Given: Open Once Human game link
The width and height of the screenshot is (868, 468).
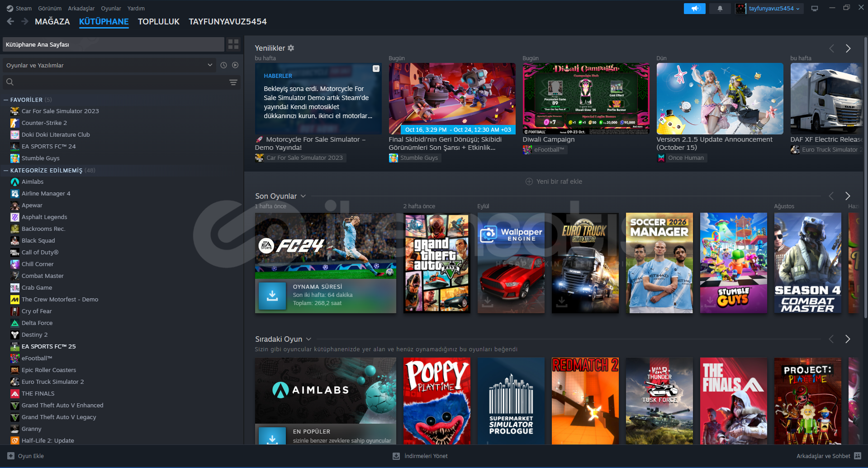Looking at the screenshot, I should (x=681, y=158).
